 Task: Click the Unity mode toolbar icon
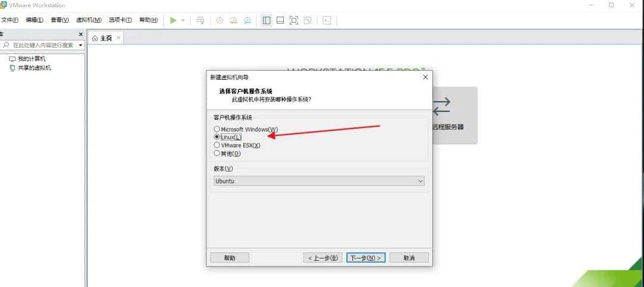307,20
